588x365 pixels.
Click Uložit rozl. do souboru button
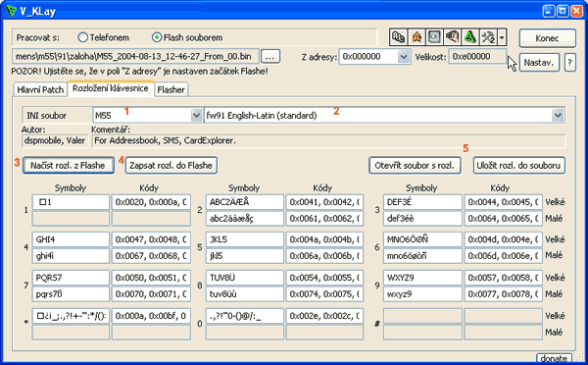tap(518, 165)
